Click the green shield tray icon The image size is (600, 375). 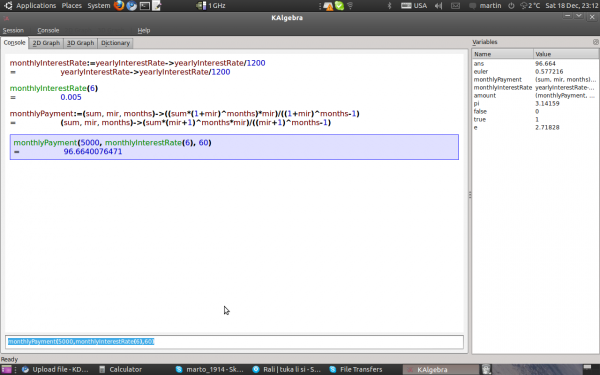pos(339,6)
